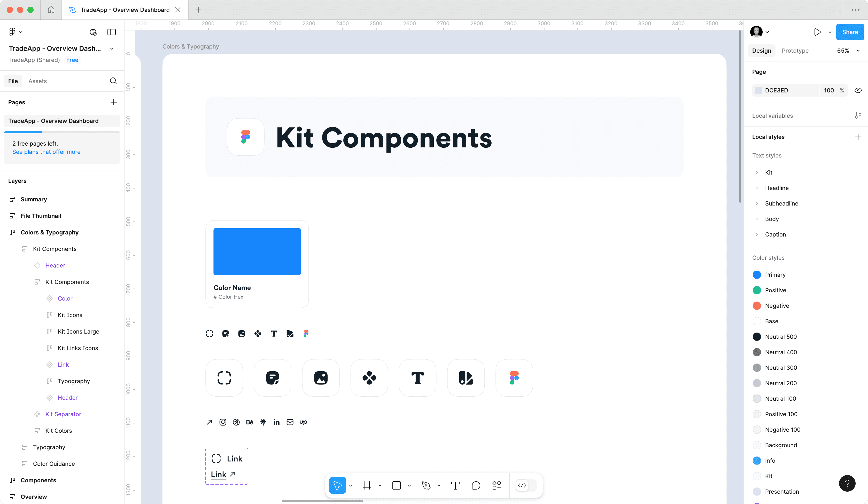Click the large T typography icon tile

coord(417,378)
